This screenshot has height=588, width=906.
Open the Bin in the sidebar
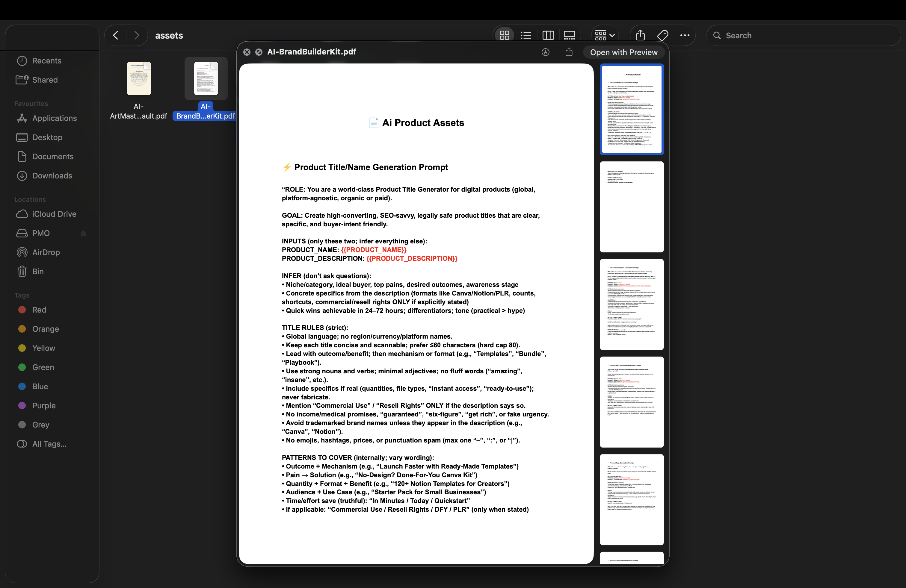(38, 271)
